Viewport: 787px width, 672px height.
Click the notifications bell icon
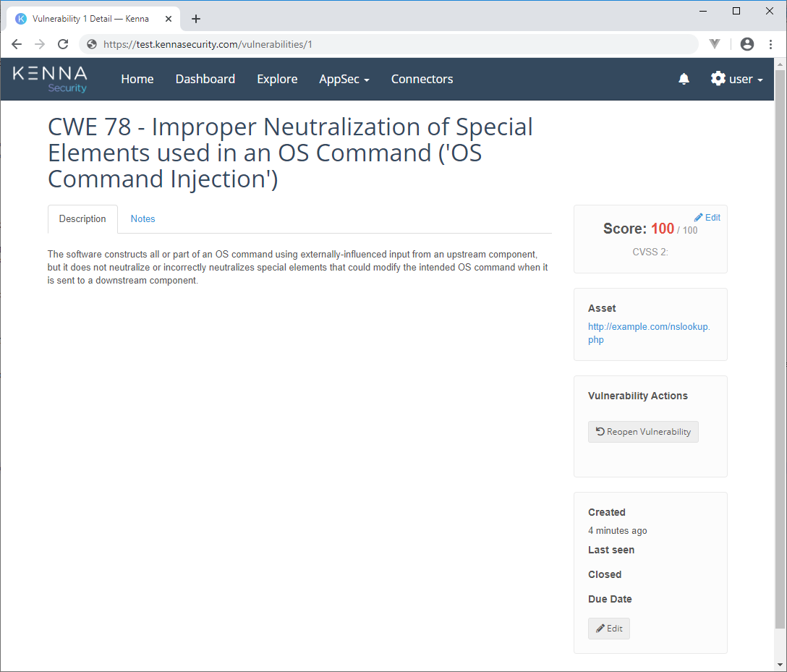click(684, 79)
